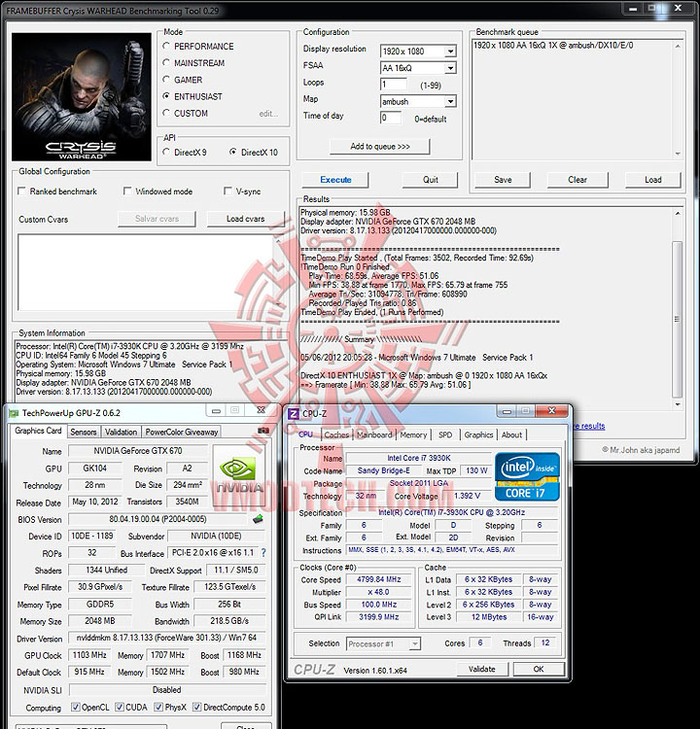Click the GPU-Z window title icon
Viewport: 700px width, 729px height.
[x=14, y=413]
